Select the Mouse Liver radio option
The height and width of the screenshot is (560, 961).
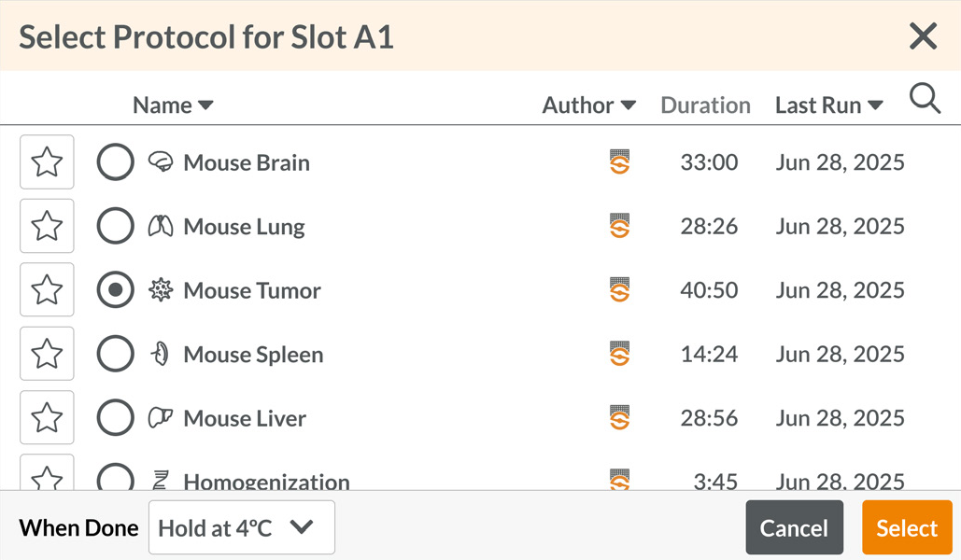click(x=115, y=417)
